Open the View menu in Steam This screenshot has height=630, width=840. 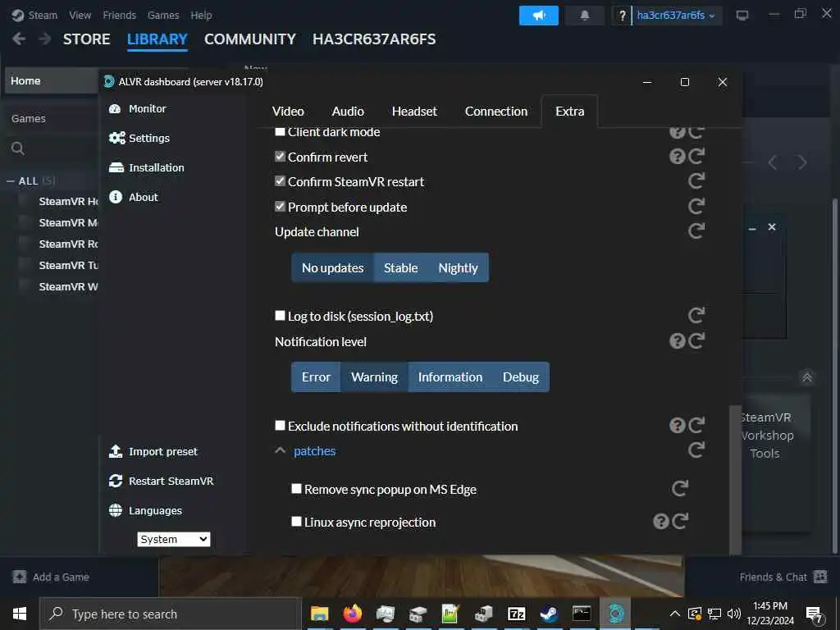tap(80, 15)
